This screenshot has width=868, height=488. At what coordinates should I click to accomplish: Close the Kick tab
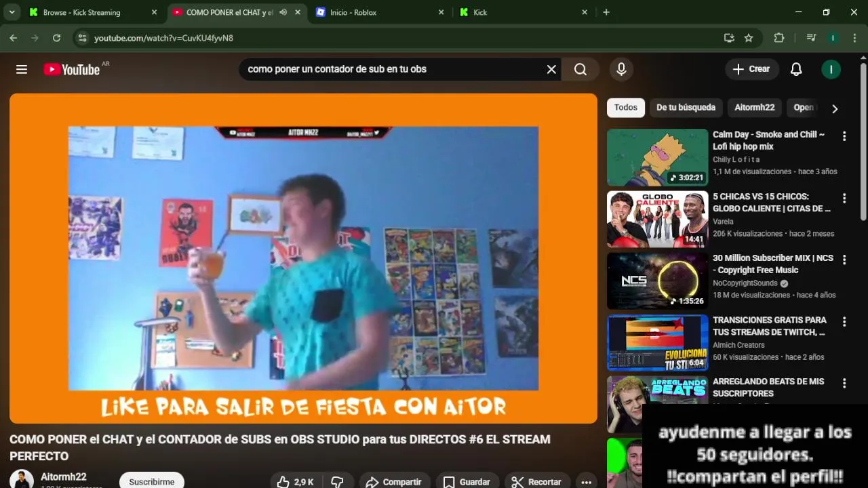click(585, 12)
